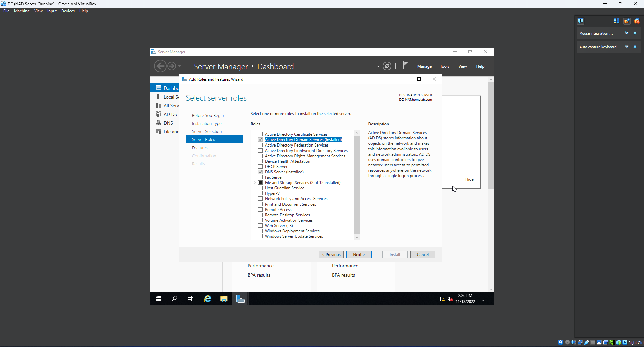
Task: Go to the Before You Begin step
Action: (208, 115)
